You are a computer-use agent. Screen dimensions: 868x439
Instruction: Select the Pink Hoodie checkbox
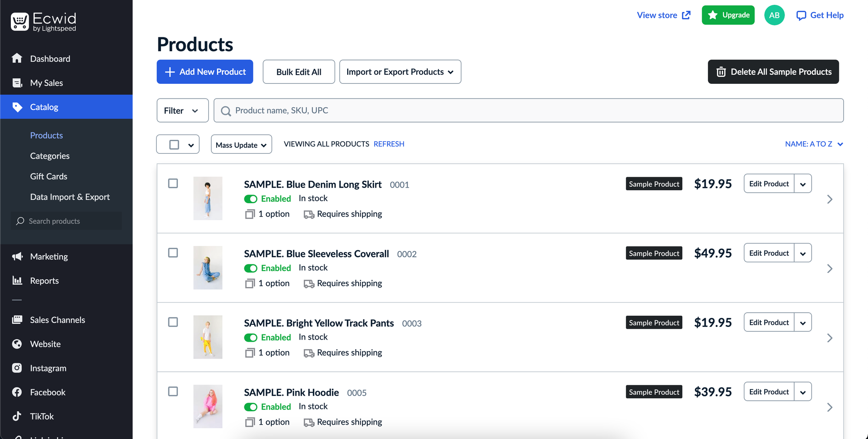[x=173, y=392]
